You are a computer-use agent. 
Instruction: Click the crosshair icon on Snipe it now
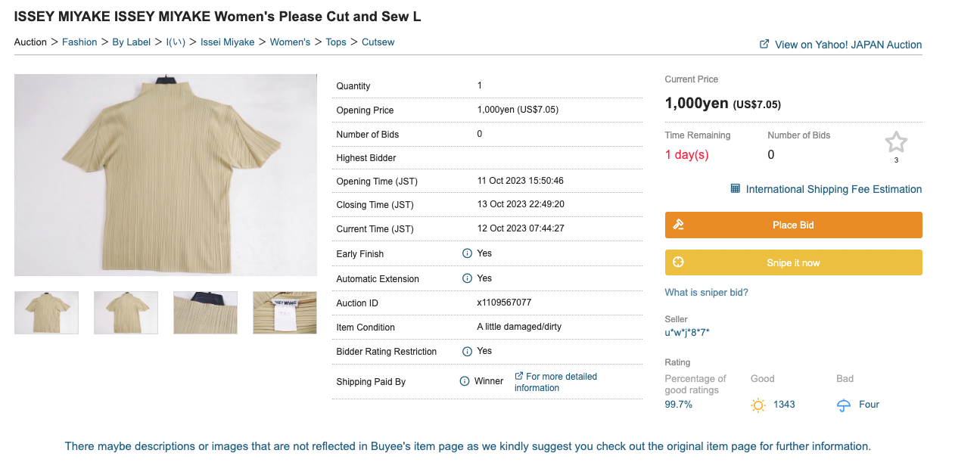tap(678, 262)
